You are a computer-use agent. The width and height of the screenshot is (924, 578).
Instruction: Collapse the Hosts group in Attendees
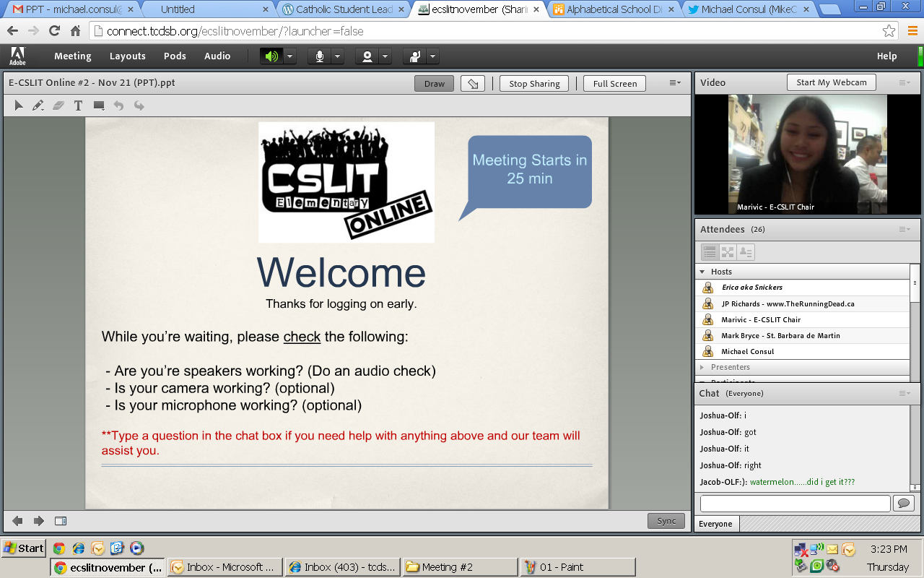(702, 272)
